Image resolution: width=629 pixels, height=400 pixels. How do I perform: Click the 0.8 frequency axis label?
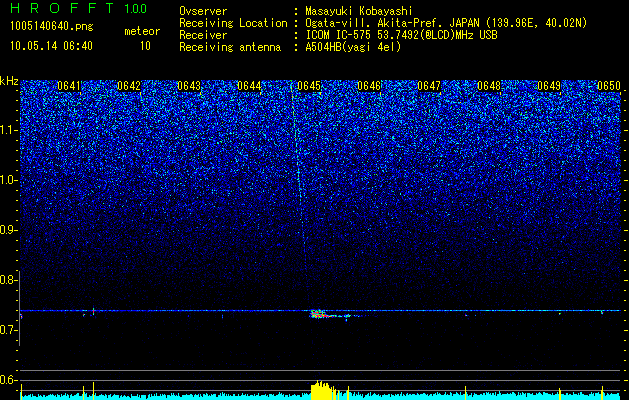pyautogui.click(x=8, y=280)
